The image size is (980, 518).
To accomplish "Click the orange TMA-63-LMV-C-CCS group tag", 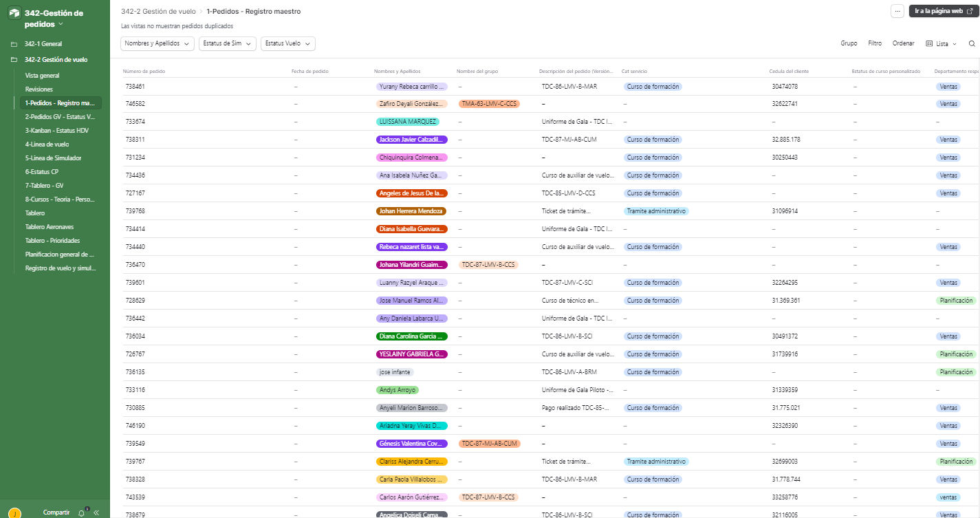I will [x=489, y=104].
